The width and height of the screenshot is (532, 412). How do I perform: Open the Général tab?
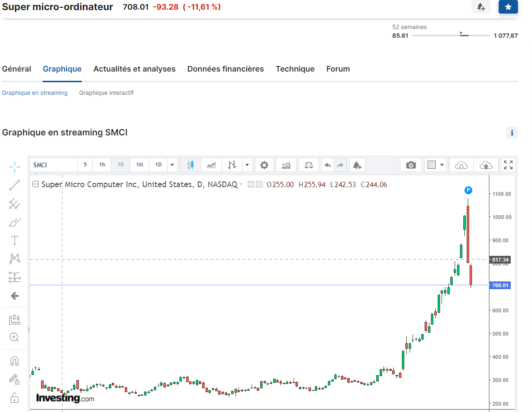pyautogui.click(x=16, y=69)
